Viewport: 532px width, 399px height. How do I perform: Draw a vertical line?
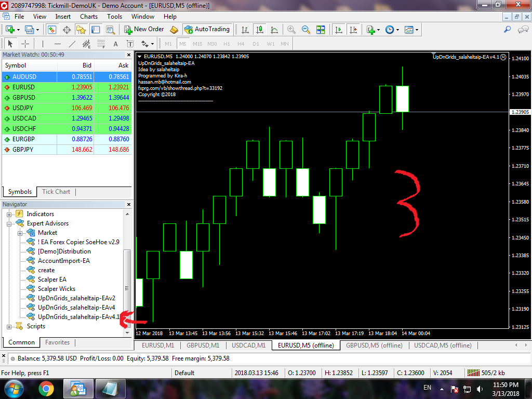pos(43,44)
